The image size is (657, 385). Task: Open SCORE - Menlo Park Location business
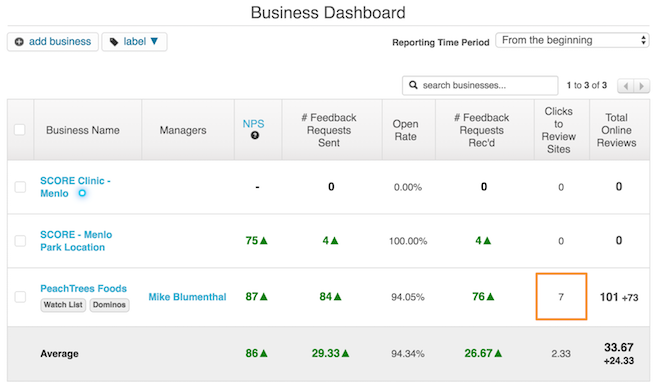tap(76, 241)
